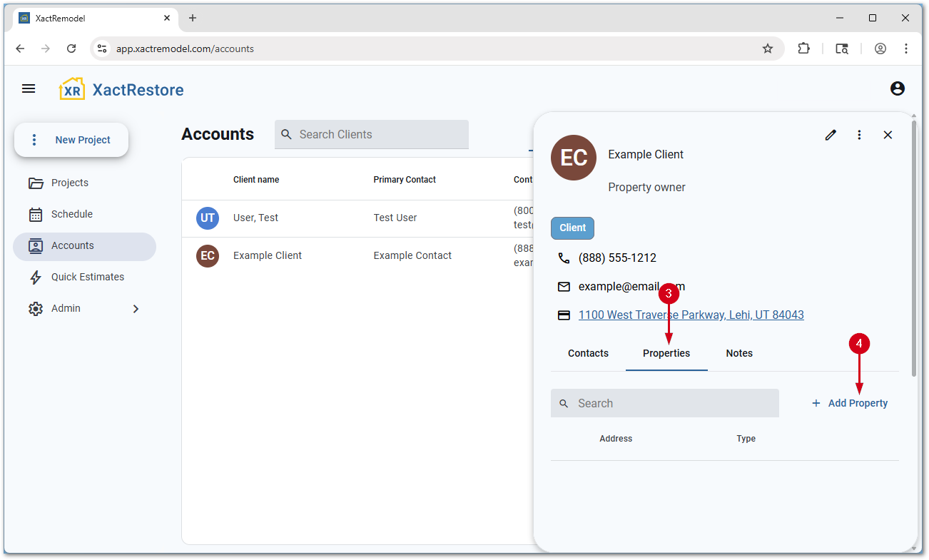Open the user profile account icon
The height and width of the screenshot is (560, 929).
(898, 88)
